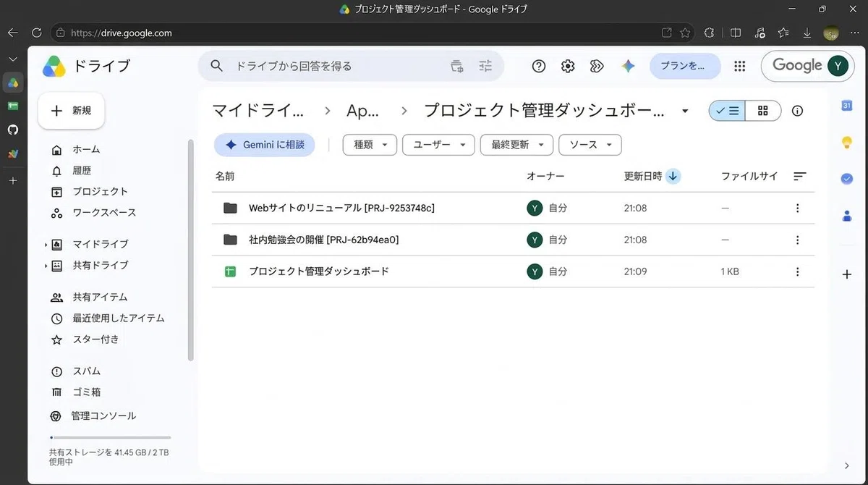Click the ready-for-offline icon beside settings
868x485 pixels.
[597, 66]
